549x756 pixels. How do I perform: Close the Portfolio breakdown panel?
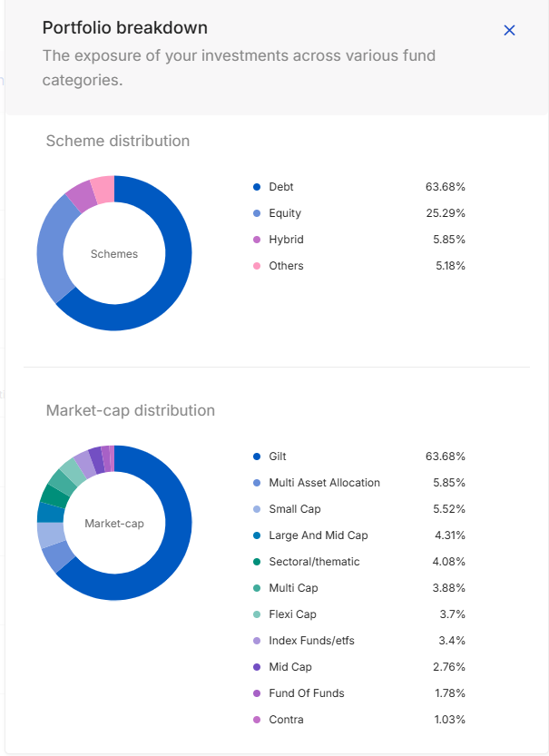509,30
